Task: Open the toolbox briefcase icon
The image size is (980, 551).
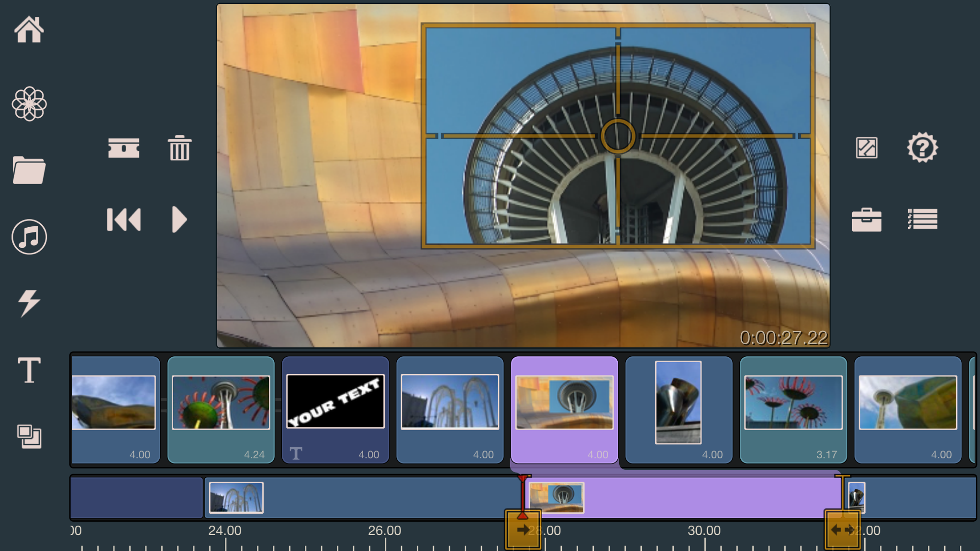Action: (x=867, y=220)
